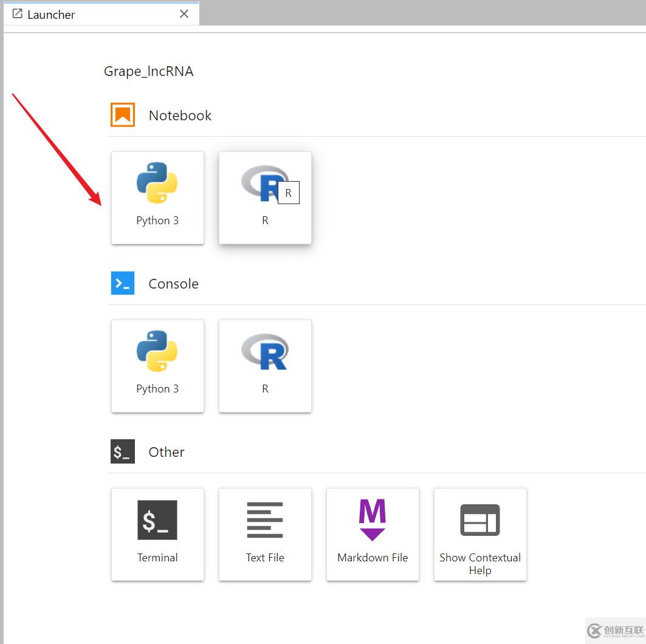The image size is (646, 644).
Task: Open an R console
Action: [265, 366]
